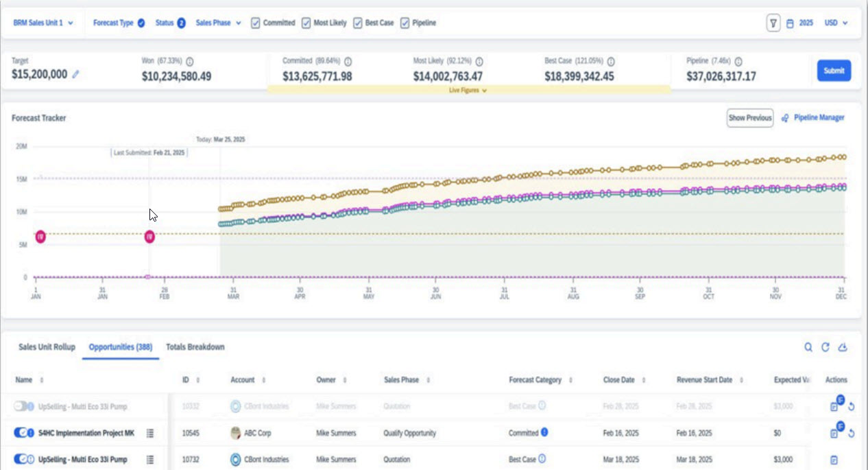Open Pipeline Manager link
Image resolution: width=868 pixels, height=470 pixels.
point(819,118)
